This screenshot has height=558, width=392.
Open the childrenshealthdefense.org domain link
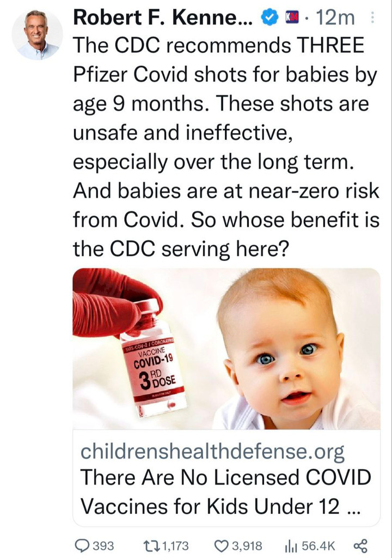pos(212,452)
